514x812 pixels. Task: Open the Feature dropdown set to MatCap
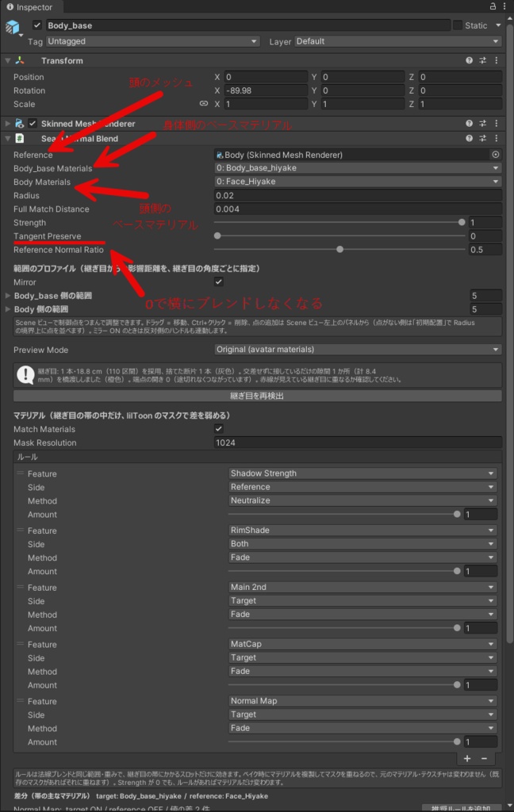(x=362, y=644)
